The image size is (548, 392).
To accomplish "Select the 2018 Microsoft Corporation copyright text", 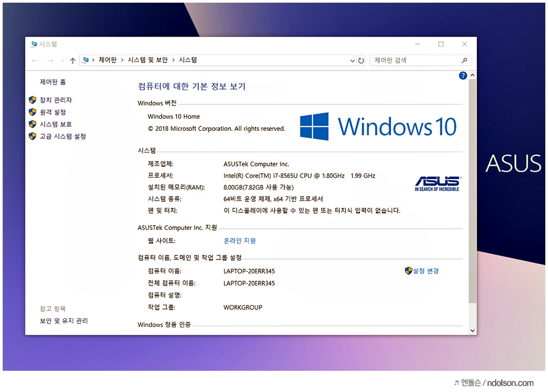I will pyautogui.click(x=216, y=129).
